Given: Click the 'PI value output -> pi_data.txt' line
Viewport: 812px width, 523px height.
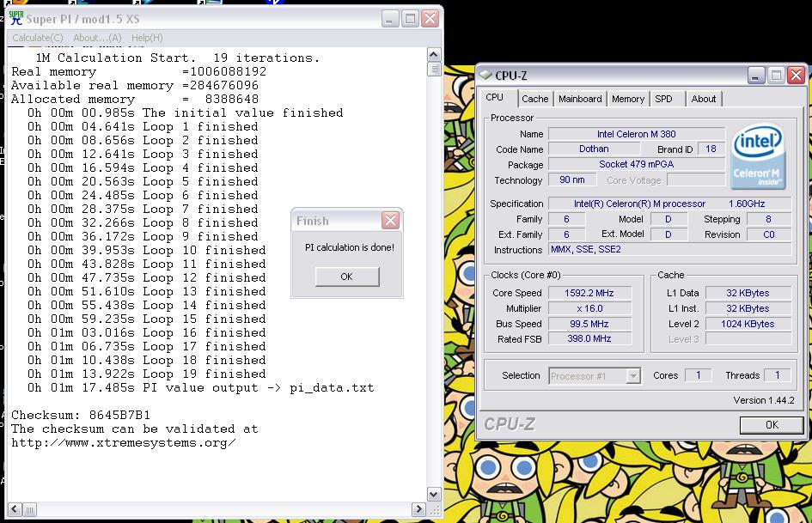Looking at the screenshot, I should (x=200, y=388).
